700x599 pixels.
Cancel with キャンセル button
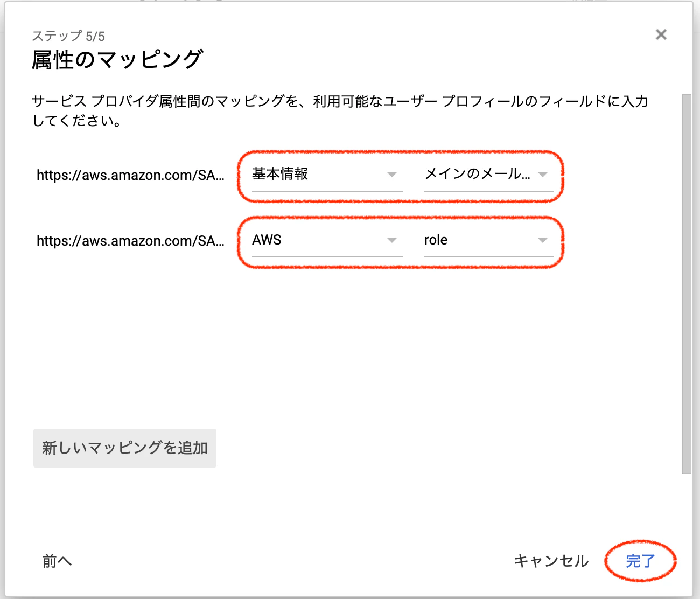pos(551,561)
